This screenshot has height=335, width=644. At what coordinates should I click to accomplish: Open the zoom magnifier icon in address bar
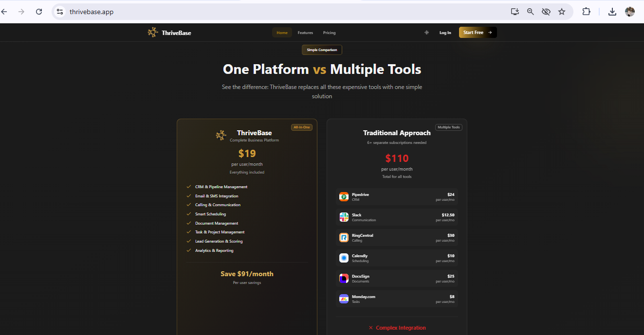tap(531, 12)
